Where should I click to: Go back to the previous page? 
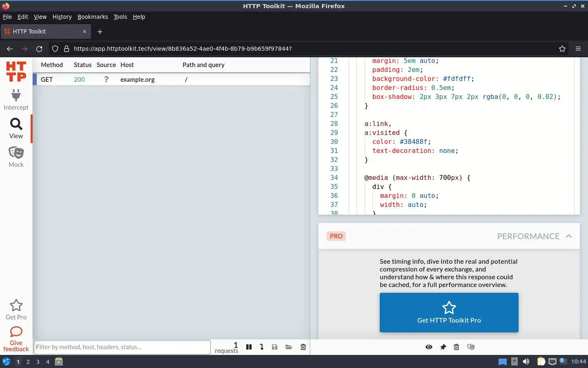click(x=10, y=49)
